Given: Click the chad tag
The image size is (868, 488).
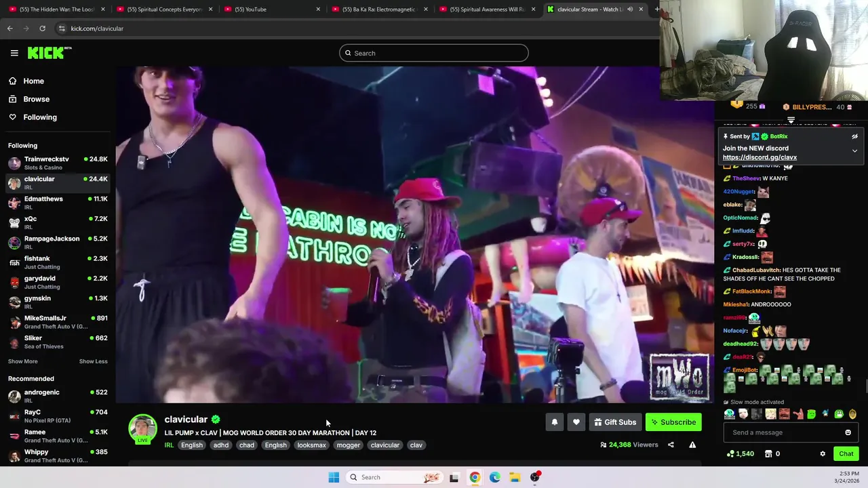Looking at the screenshot, I should tap(247, 445).
